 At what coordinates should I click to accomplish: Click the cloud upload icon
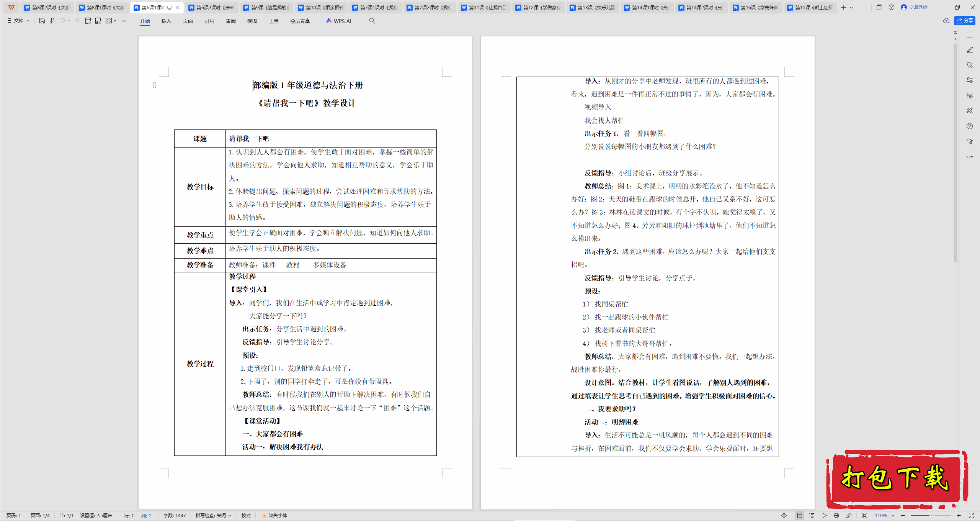click(x=946, y=21)
